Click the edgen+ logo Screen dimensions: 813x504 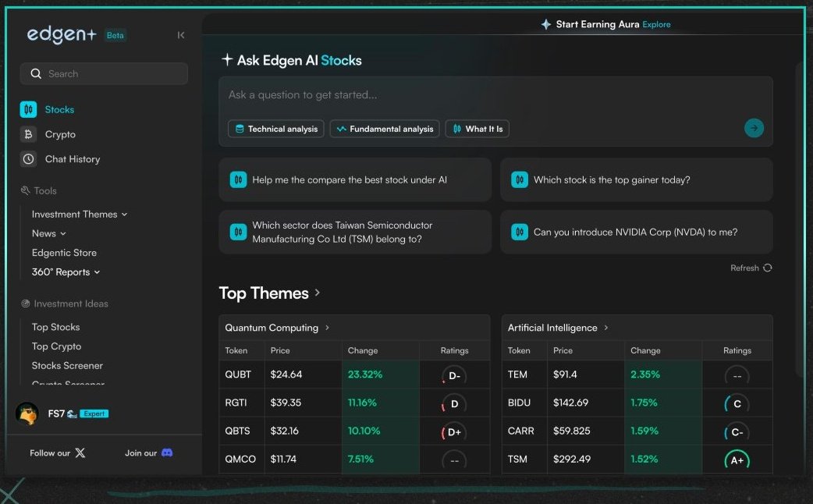pyautogui.click(x=62, y=35)
